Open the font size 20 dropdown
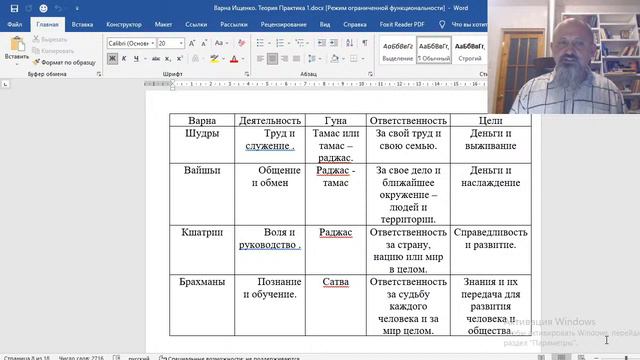The image size is (640, 360). 181,43
